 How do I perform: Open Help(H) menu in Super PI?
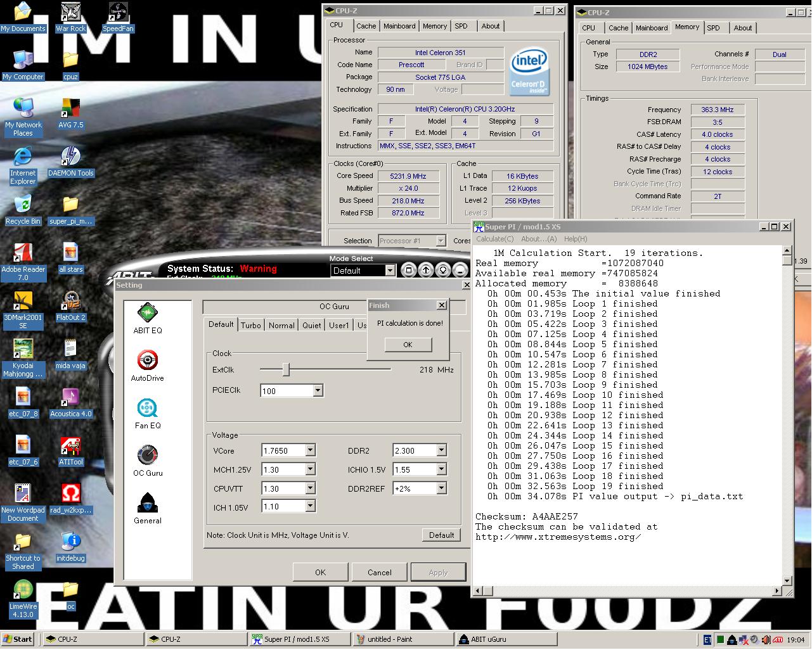[576, 239]
